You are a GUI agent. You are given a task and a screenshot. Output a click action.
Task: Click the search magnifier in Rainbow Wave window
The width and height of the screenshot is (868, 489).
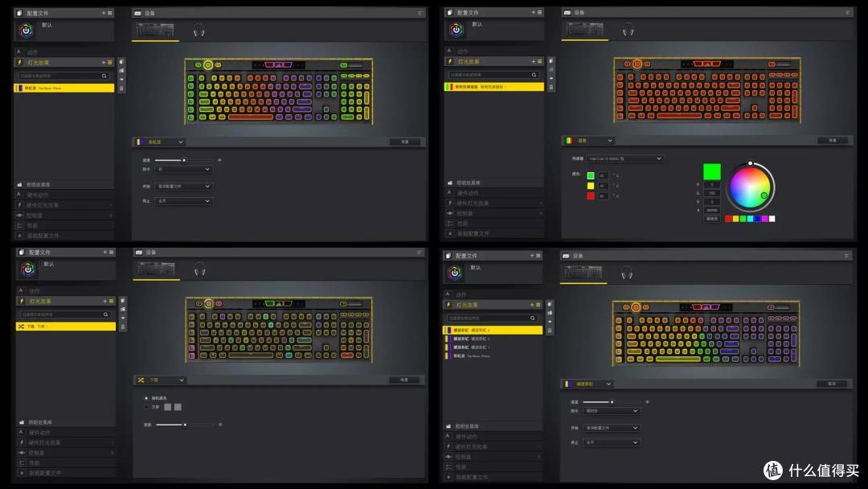(104, 76)
